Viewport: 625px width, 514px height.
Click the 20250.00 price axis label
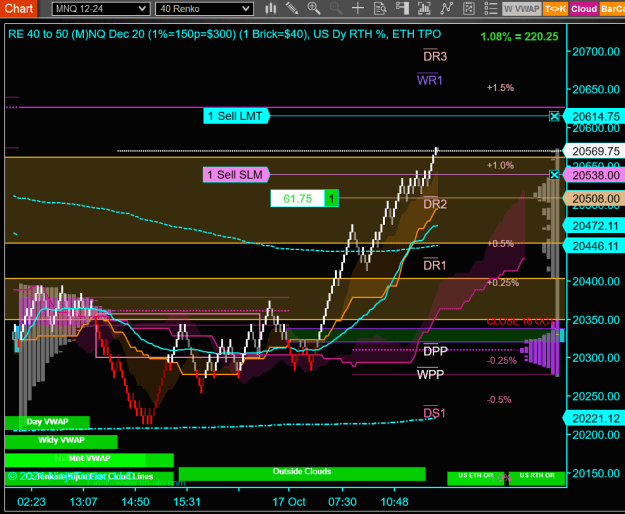point(596,396)
